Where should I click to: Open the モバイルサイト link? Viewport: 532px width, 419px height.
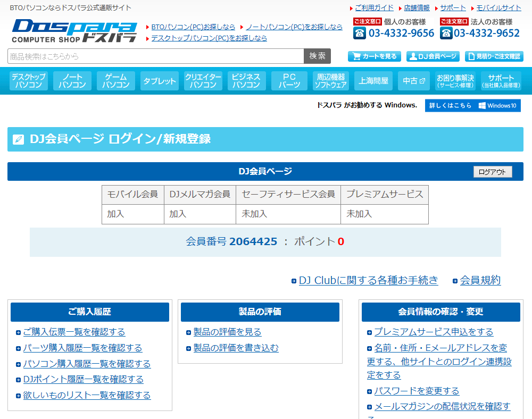coord(499,8)
